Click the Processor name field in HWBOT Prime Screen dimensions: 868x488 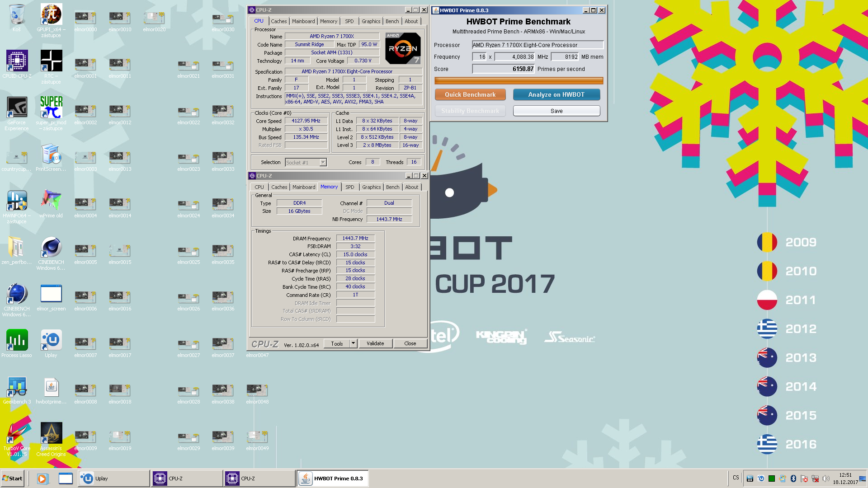[538, 45]
